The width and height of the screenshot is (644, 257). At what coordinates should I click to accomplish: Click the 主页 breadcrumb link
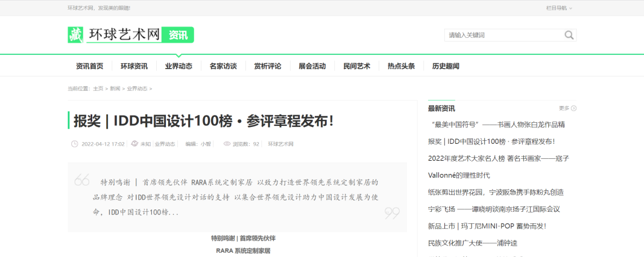98,88
